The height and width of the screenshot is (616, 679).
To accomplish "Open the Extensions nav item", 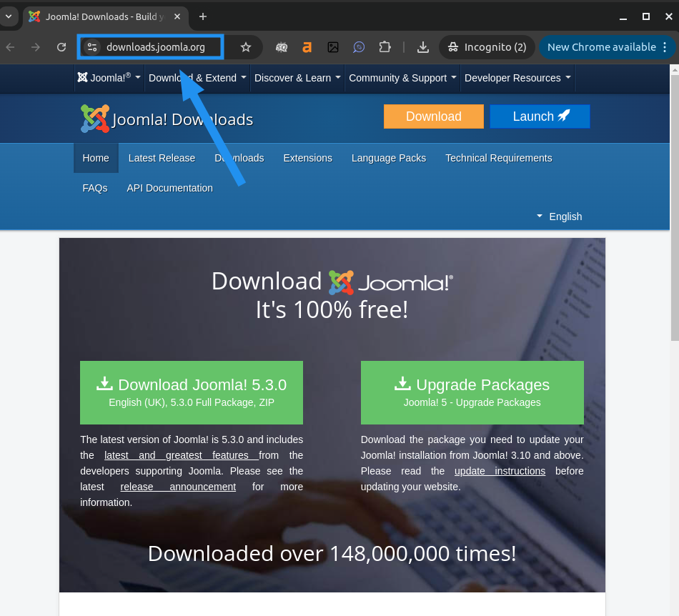I will [307, 158].
